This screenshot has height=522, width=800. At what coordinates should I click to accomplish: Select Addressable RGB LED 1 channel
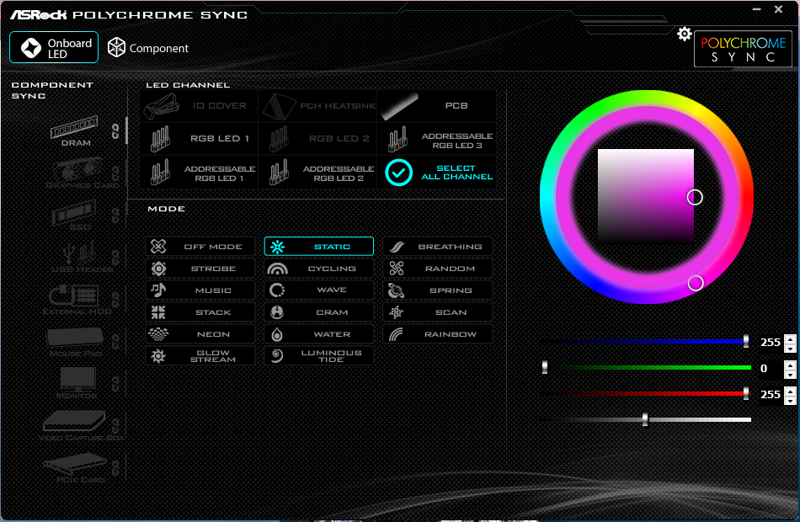coord(199,172)
